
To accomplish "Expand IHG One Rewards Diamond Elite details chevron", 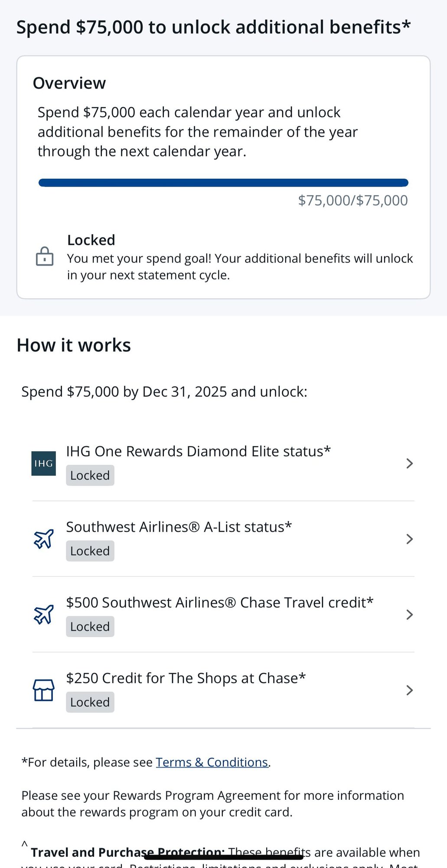I will click(x=409, y=464).
